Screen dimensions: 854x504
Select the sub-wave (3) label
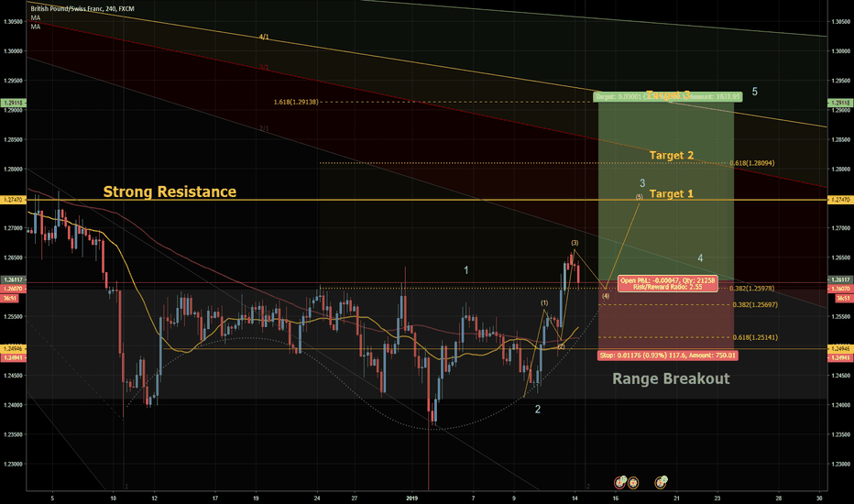[x=575, y=243]
